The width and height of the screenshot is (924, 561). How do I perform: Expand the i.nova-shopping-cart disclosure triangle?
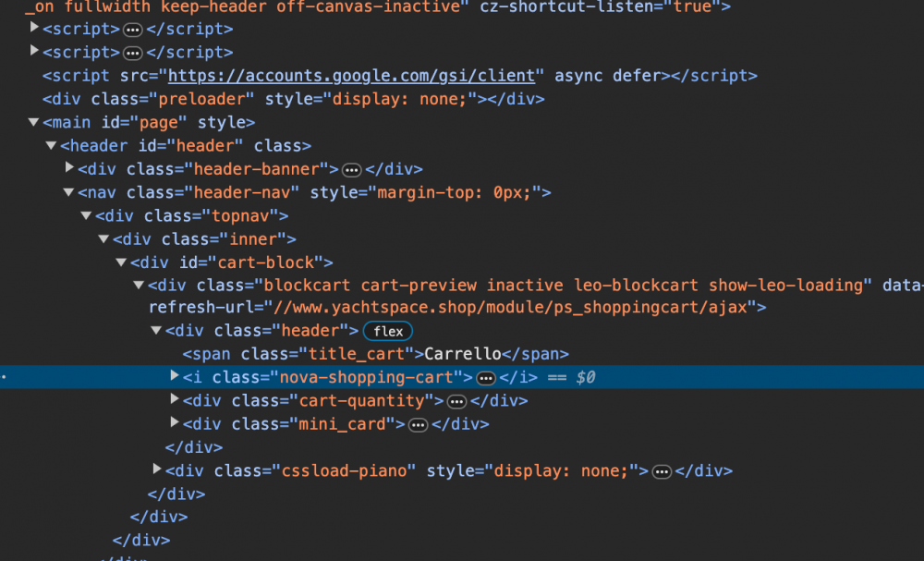pyautogui.click(x=173, y=377)
